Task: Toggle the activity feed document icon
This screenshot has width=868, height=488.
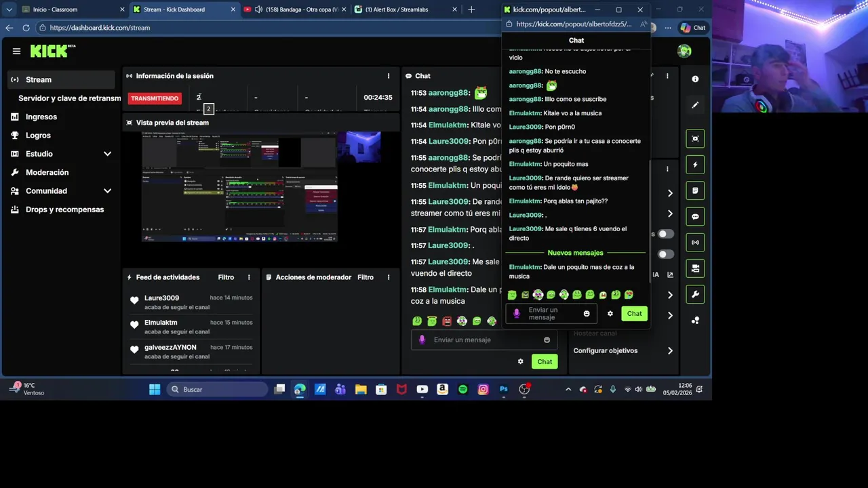Action: (x=695, y=191)
